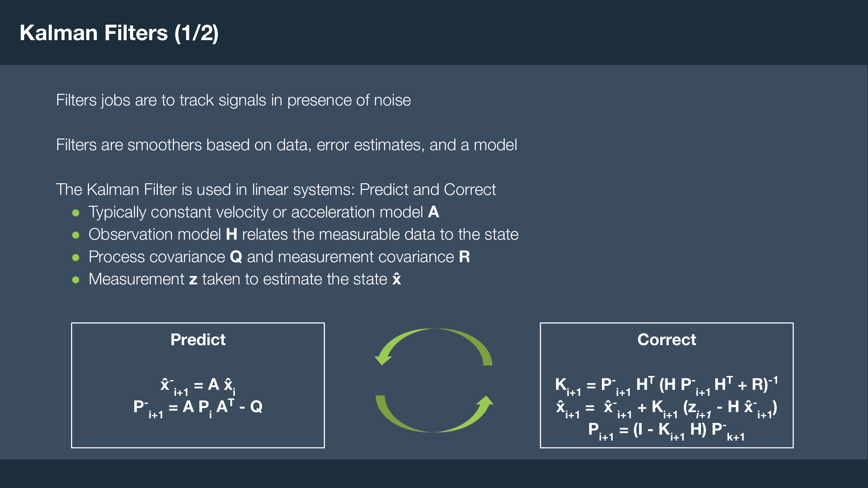Click the line 'Filters are smoothers based on data'
This screenshot has width=868, height=488.
click(x=286, y=145)
